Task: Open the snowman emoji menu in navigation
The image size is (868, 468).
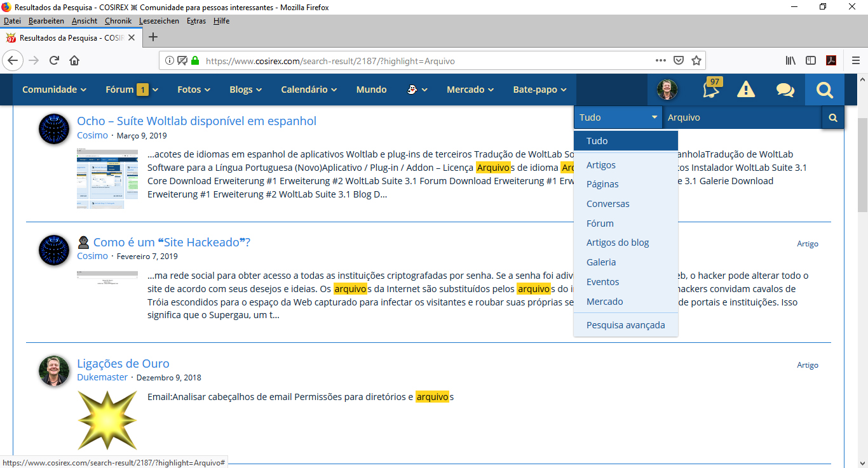Action: [x=417, y=90]
